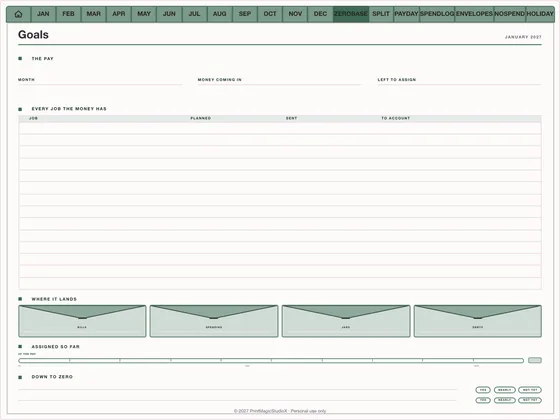Click the PLANNED column header

pyautogui.click(x=201, y=118)
